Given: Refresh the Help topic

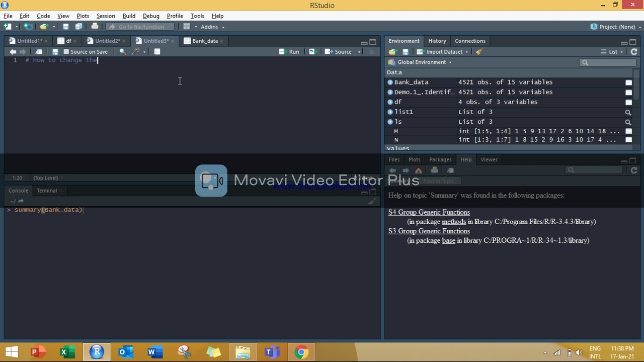Looking at the screenshot, I should [634, 170].
